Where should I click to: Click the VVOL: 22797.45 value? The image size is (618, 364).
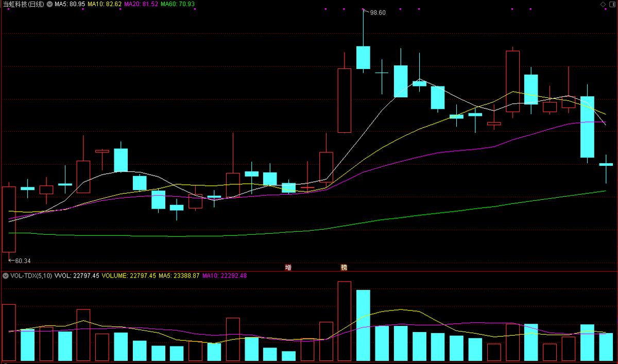click(x=76, y=275)
